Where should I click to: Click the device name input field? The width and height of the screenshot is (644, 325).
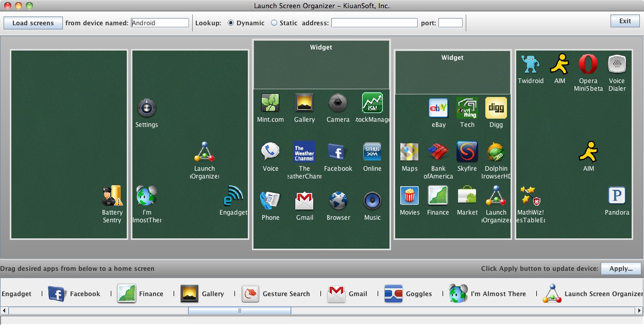(x=160, y=23)
